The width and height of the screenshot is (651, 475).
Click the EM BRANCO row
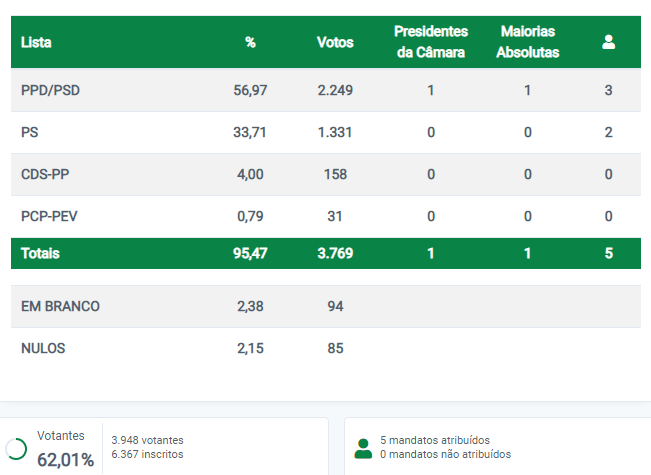(326, 306)
